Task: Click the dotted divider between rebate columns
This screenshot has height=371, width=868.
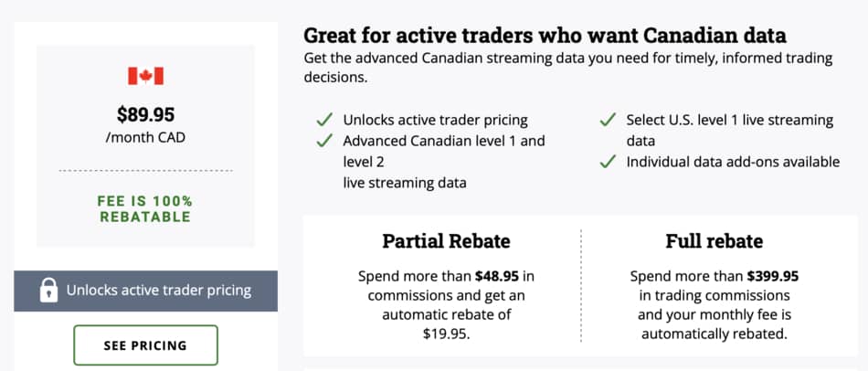Action: [581, 286]
